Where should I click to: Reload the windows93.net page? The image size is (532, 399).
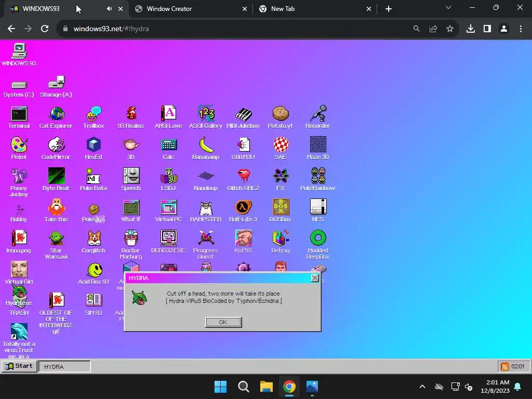(45, 29)
